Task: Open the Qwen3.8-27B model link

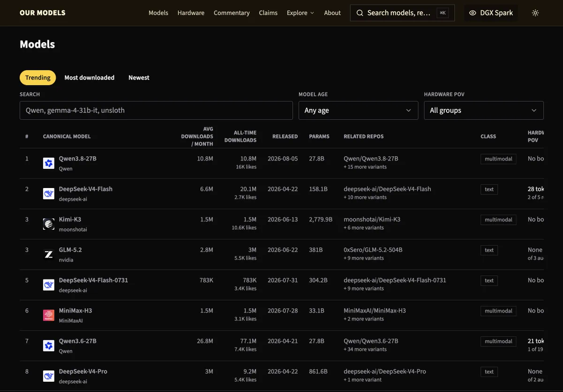Action: (x=77, y=158)
